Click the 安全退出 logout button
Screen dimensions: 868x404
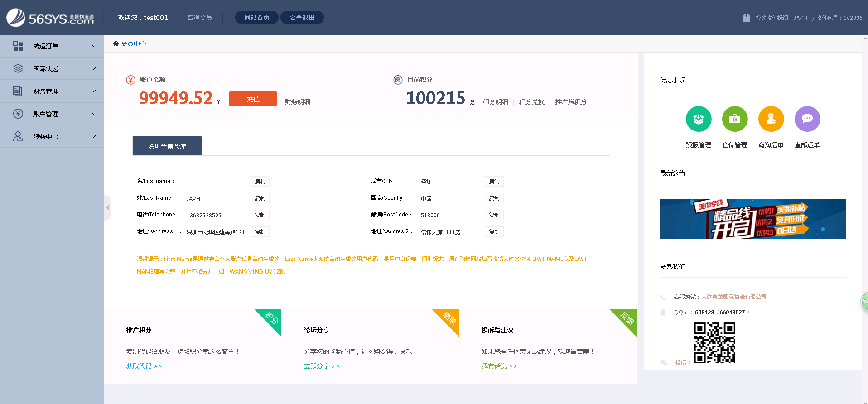click(x=302, y=18)
